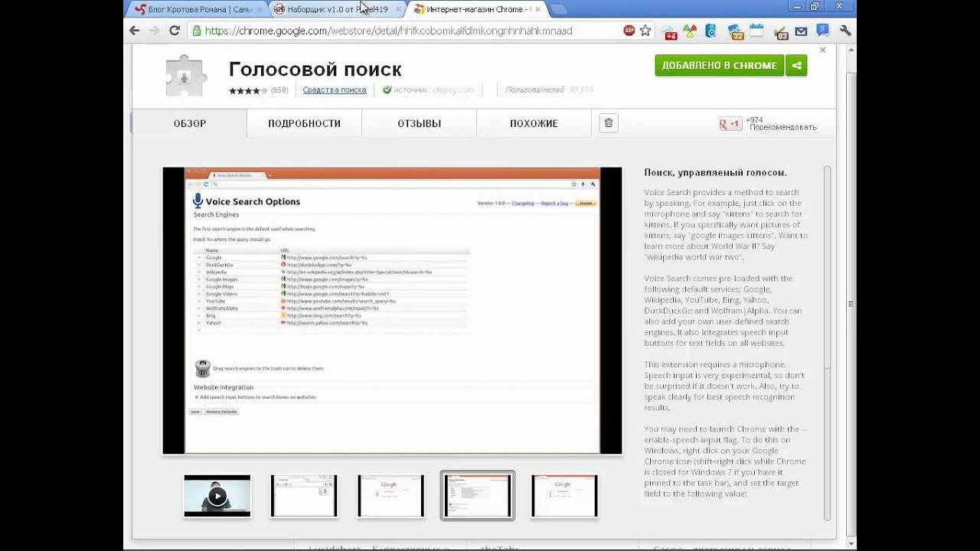The height and width of the screenshot is (551, 980).
Task: Click the Google +1 button
Action: click(730, 123)
